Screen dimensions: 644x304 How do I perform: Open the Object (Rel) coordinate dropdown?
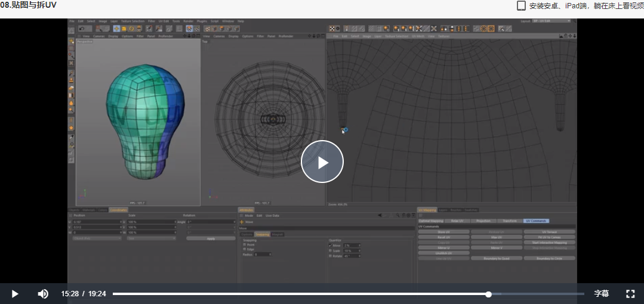[97, 238]
